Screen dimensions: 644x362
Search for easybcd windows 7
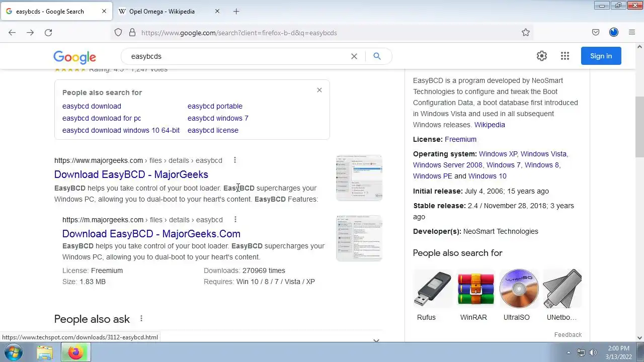[x=218, y=118]
